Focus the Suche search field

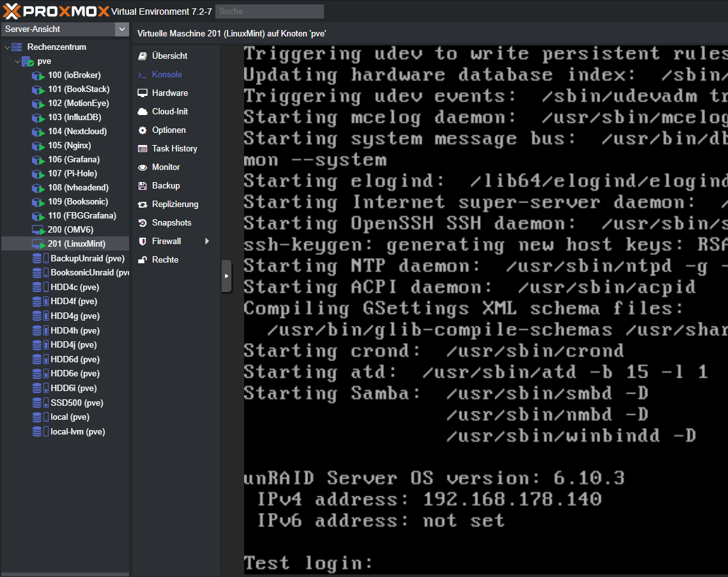coord(270,11)
